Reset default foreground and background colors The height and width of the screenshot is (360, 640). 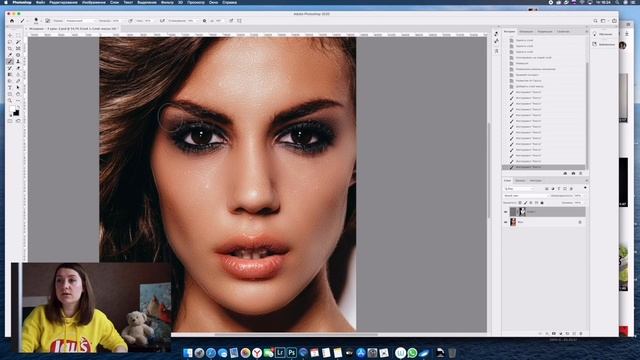pos(11,115)
